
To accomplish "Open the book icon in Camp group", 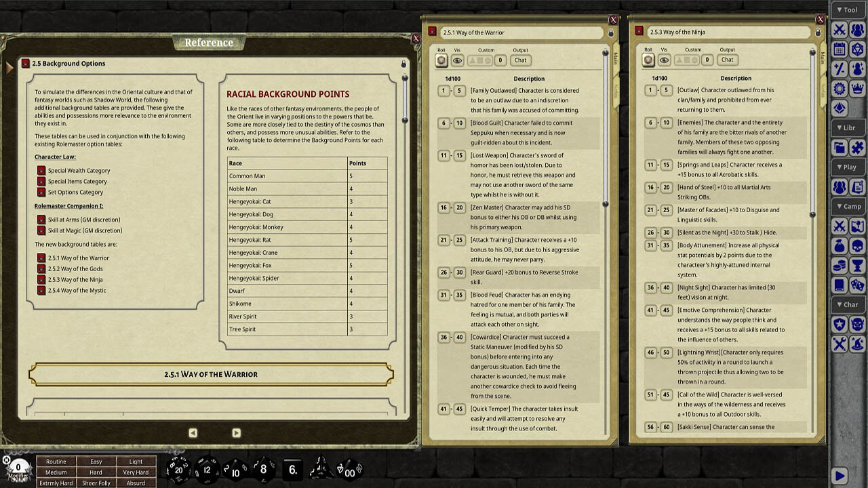I will pyautogui.click(x=840, y=285).
